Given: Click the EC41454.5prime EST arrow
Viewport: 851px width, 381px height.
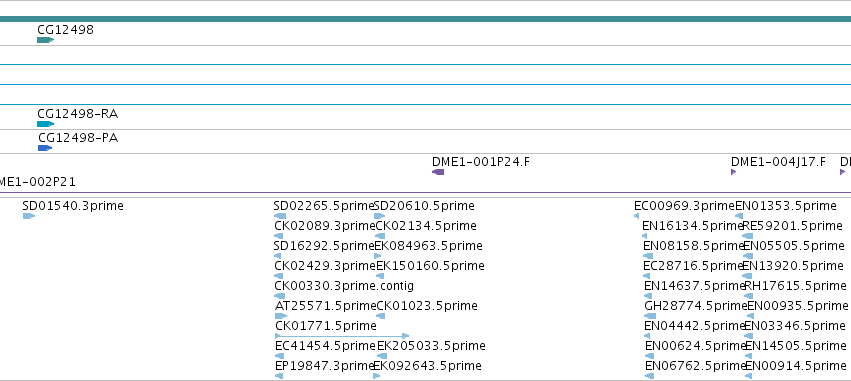Looking at the screenshot, I should [x=280, y=357].
